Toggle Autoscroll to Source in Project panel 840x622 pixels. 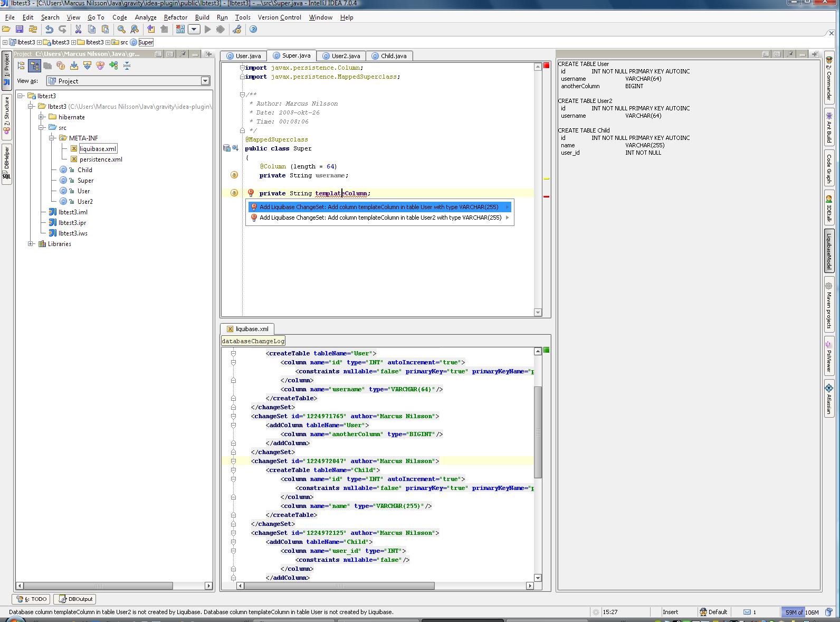pos(74,65)
